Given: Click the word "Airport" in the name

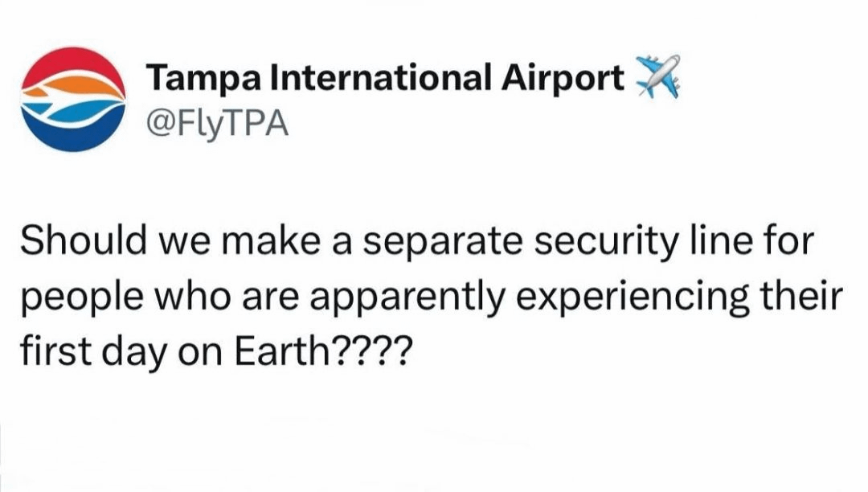Looking at the screenshot, I should (563, 78).
